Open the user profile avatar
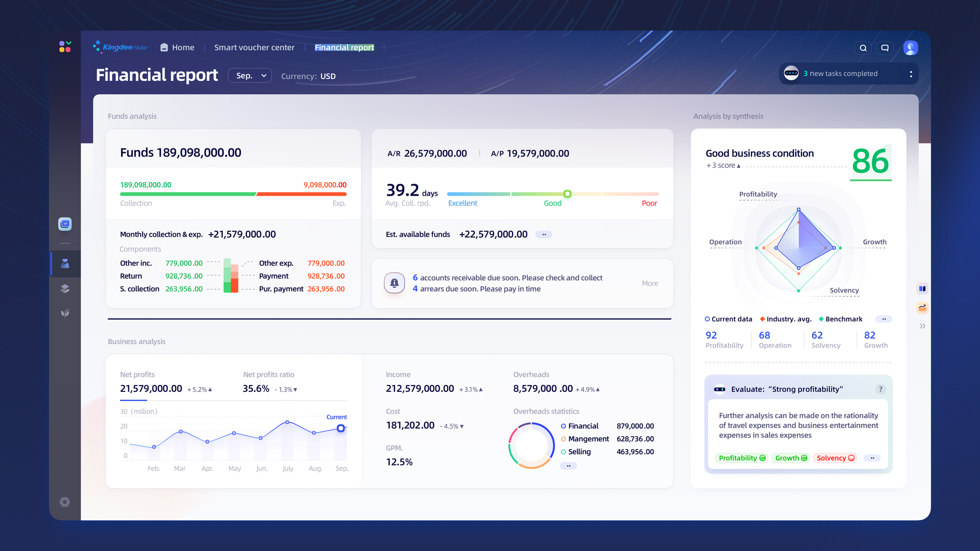Viewport: 980px width, 551px height. [911, 48]
